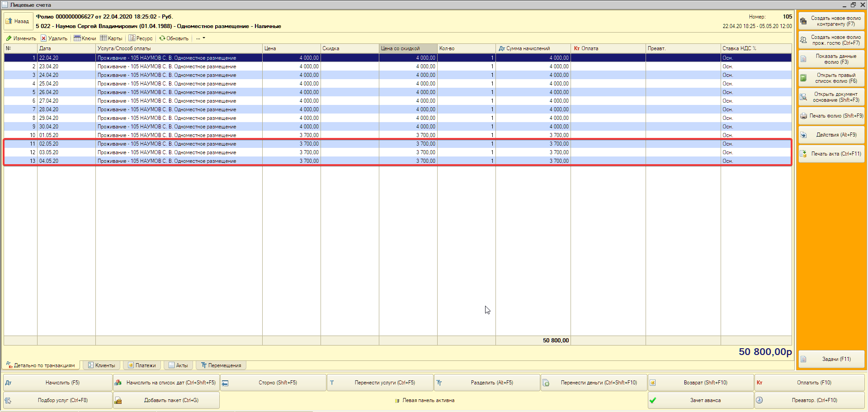Click Сторно (Shift+F5) button
Screen dimensions: 868x412
point(273,383)
